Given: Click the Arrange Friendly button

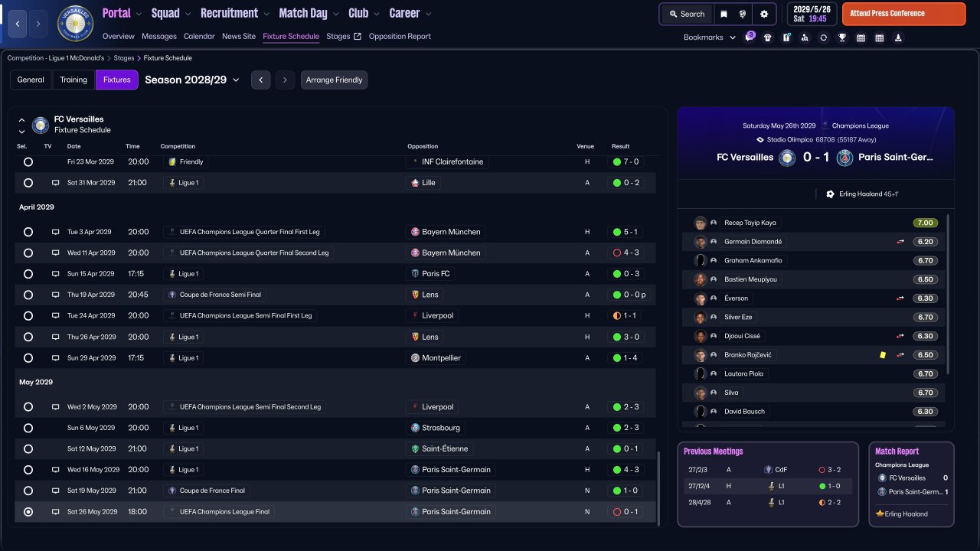Looking at the screenshot, I should click(x=334, y=80).
